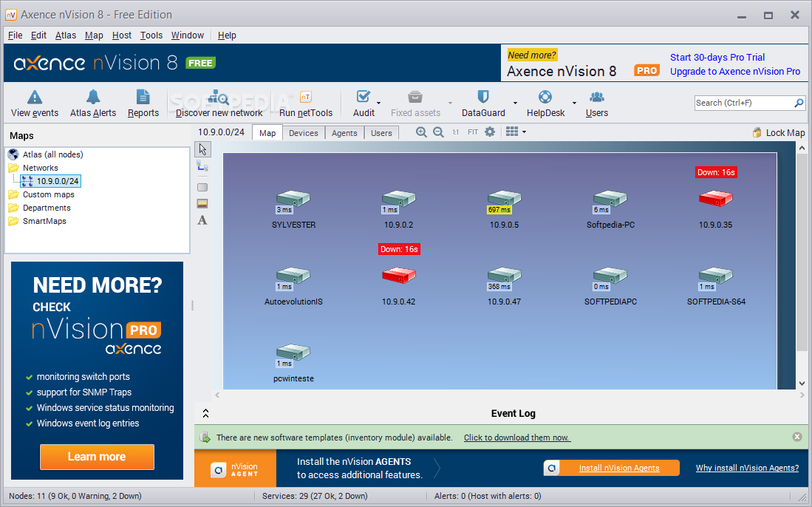Select the rectangle shape tool
The image size is (812, 507).
click(202, 188)
